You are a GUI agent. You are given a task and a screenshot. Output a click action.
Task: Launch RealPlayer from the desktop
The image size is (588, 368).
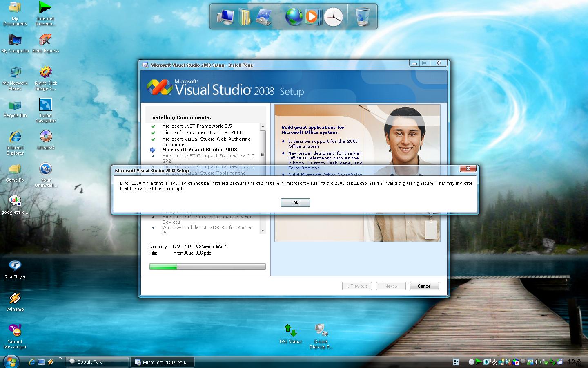click(15, 269)
